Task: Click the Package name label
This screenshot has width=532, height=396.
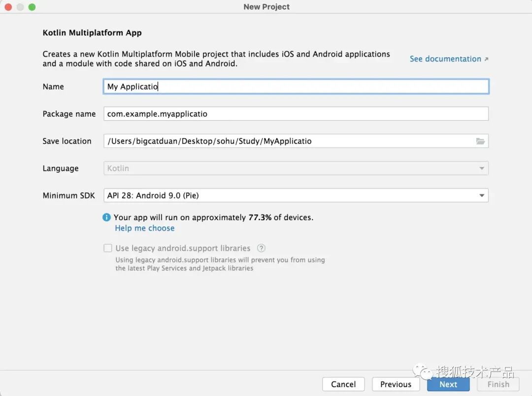Action: tap(69, 114)
